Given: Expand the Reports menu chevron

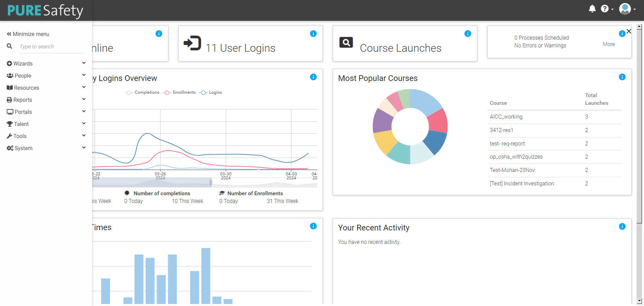Looking at the screenshot, I should [84, 99].
